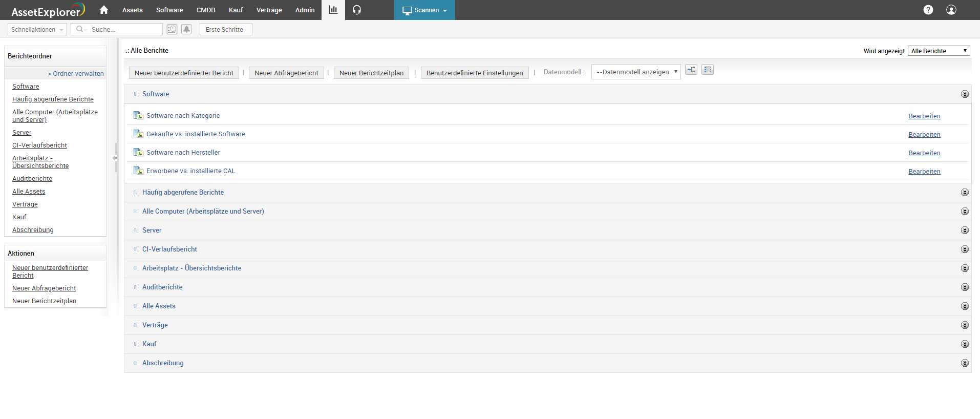Click Neuer Berichtzeitplan button
Screen dimensions: 980x419
coord(371,73)
